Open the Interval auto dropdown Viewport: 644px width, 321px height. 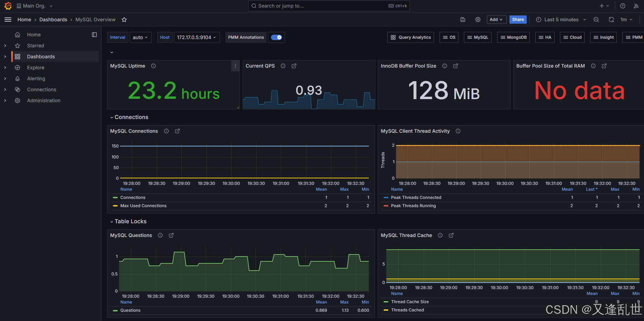(x=141, y=37)
